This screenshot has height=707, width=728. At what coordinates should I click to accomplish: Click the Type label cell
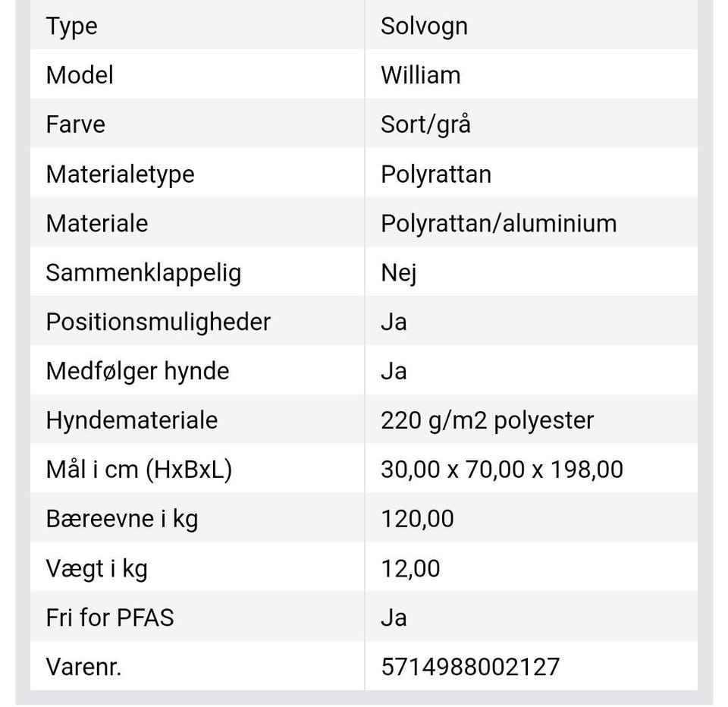71,26
